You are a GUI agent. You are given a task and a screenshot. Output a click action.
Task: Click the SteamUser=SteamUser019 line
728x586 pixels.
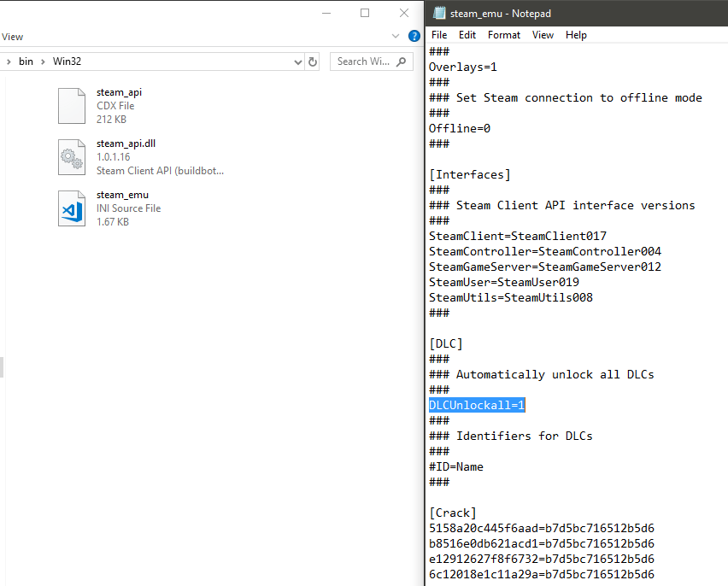tap(504, 282)
